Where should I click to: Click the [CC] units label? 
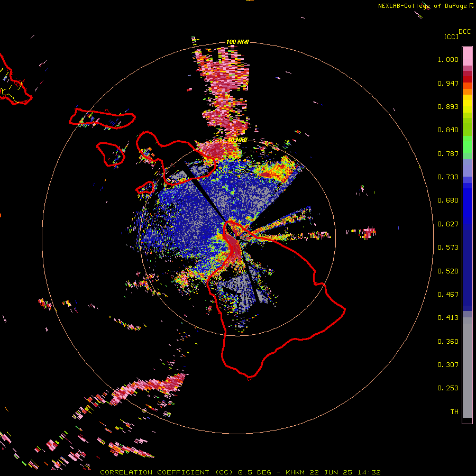(x=451, y=36)
